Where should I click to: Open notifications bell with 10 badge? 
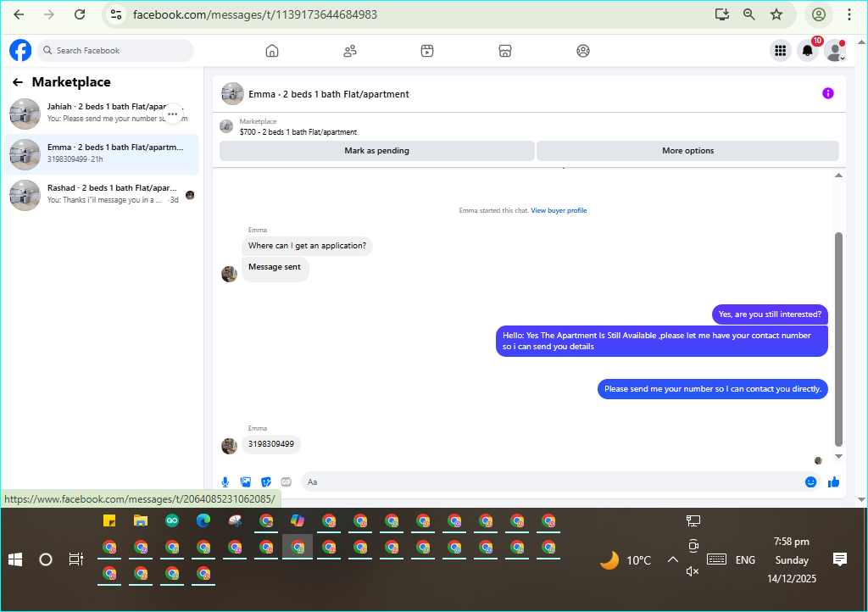808,51
